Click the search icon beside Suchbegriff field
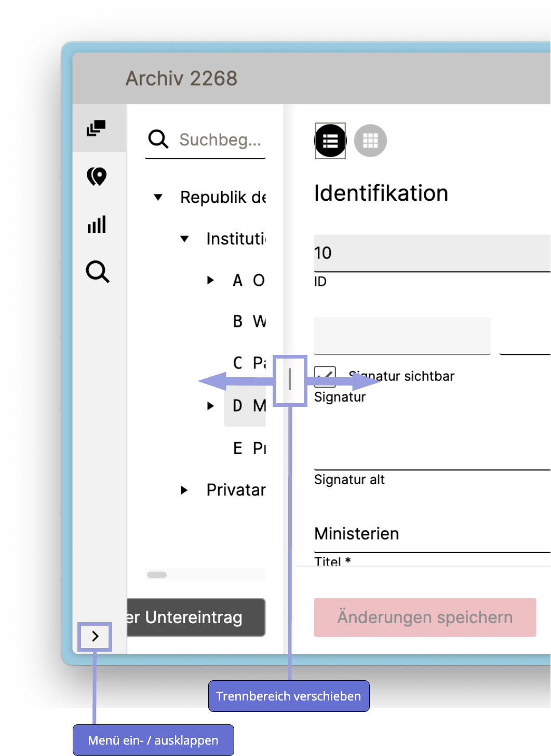This screenshot has height=756, width=551. coord(158,139)
